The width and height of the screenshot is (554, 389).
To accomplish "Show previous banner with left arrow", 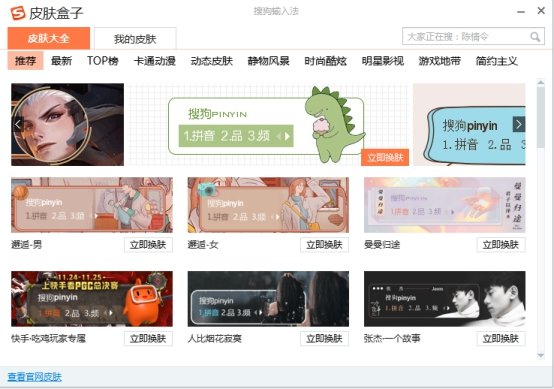I will click(x=18, y=124).
